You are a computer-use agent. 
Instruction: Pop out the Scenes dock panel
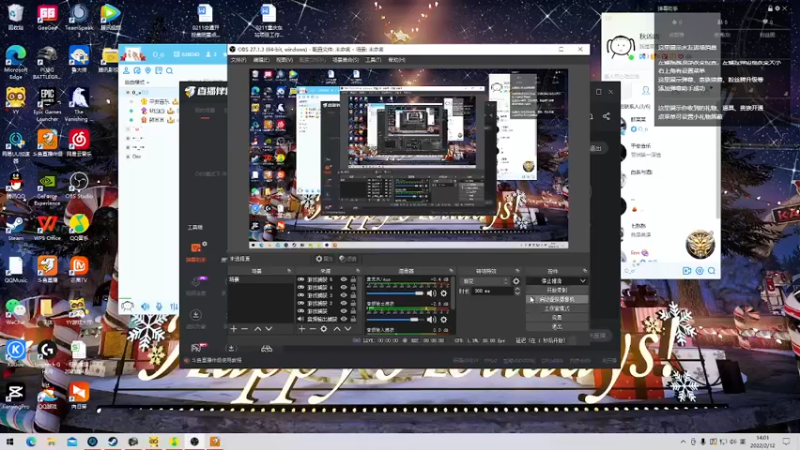point(289,271)
